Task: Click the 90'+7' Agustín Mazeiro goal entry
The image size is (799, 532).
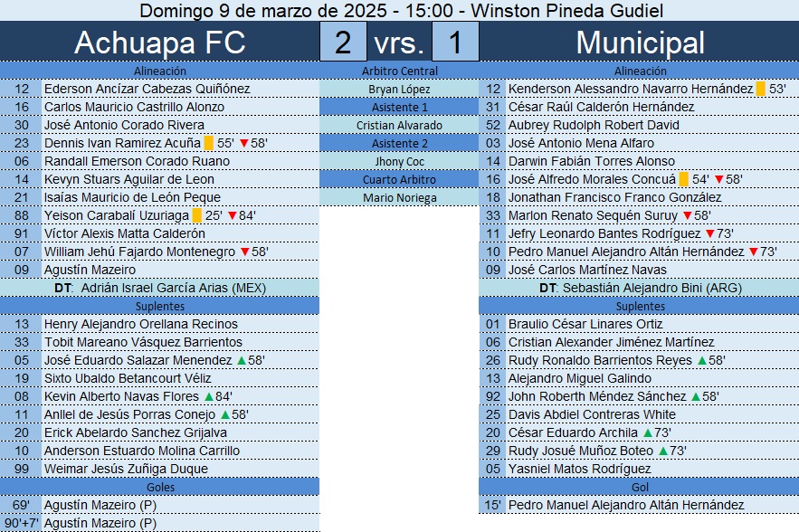Action: [x=160, y=523]
